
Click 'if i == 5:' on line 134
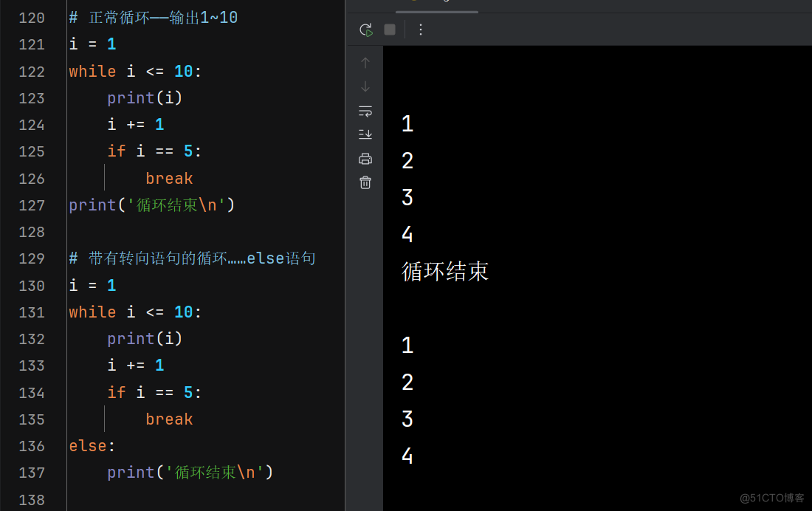click(154, 392)
